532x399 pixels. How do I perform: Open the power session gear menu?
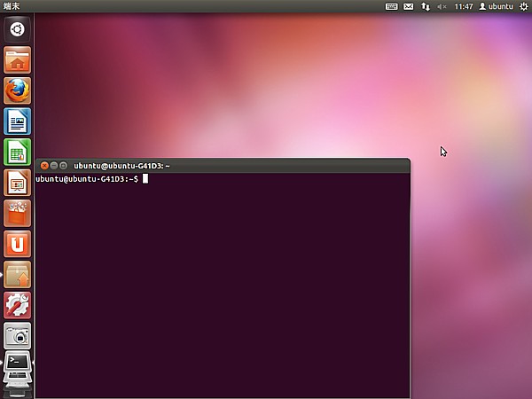click(x=523, y=6)
